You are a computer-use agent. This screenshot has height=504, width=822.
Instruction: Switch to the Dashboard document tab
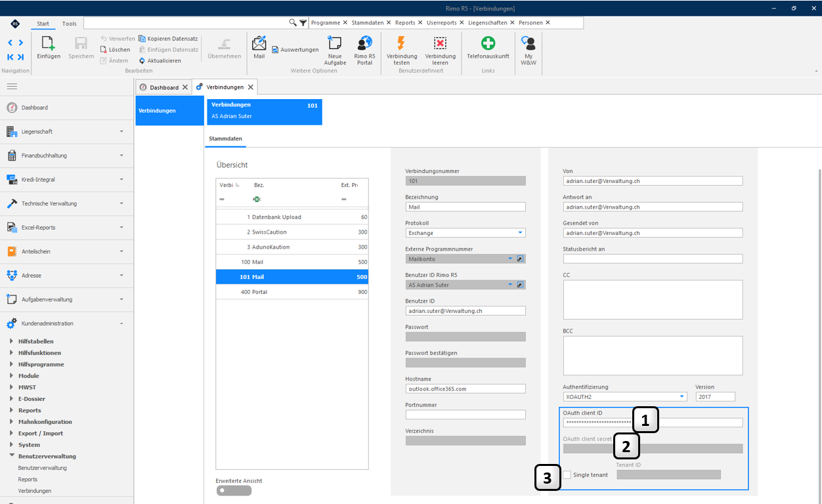pos(163,87)
